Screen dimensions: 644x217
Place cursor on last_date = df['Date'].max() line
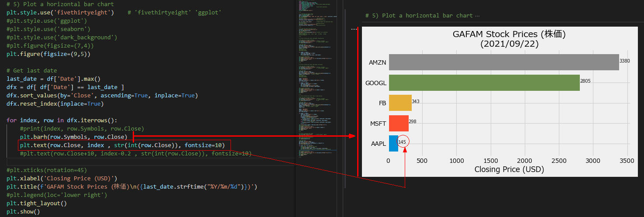pyautogui.click(x=54, y=79)
